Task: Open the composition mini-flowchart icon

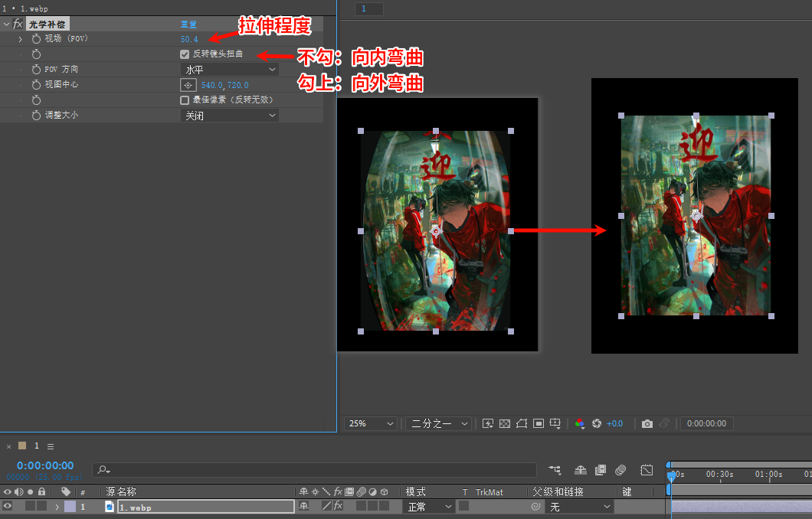Action: pyautogui.click(x=555, y=470)
